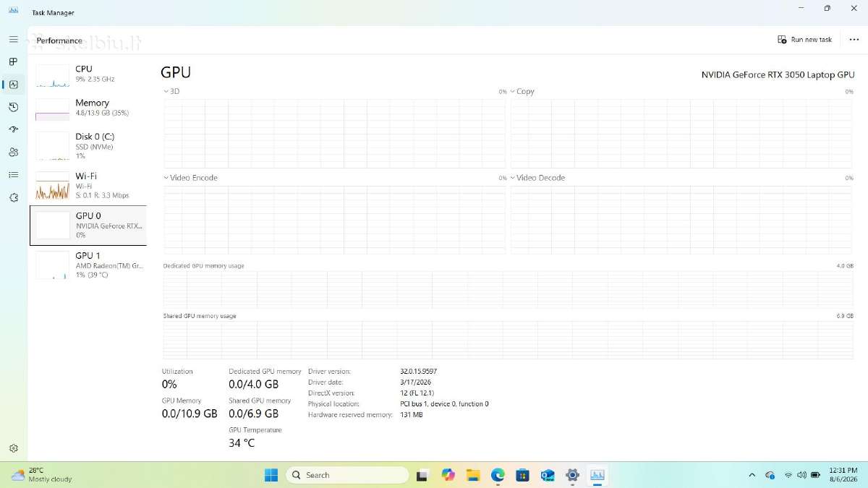Click the GPU Memory 0.0/10.9 GB value
This screenshot has width=868, height=488.
(190, 414)
